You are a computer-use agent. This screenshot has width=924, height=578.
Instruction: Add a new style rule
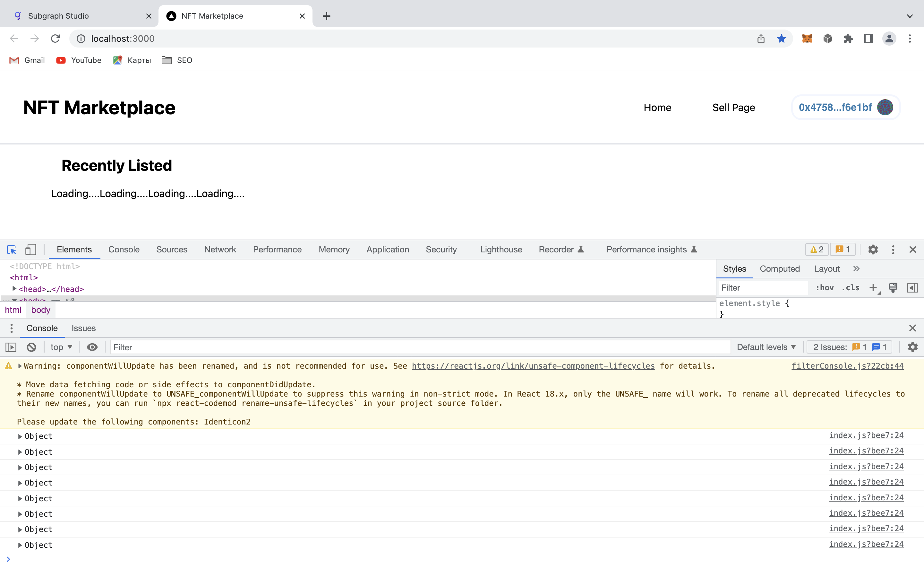pos(873,288)
